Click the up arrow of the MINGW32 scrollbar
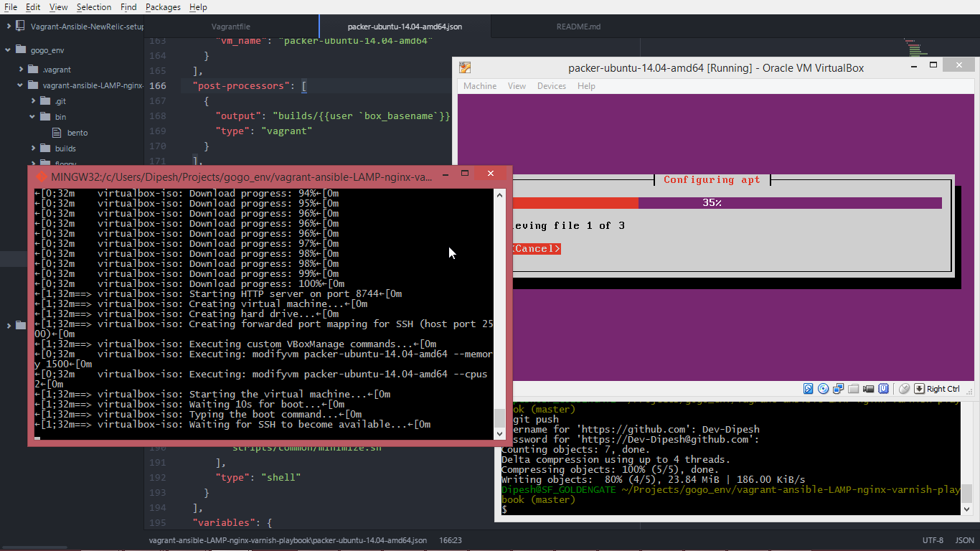980x551 pixels. pyautogui.click(x=500, y=194)
